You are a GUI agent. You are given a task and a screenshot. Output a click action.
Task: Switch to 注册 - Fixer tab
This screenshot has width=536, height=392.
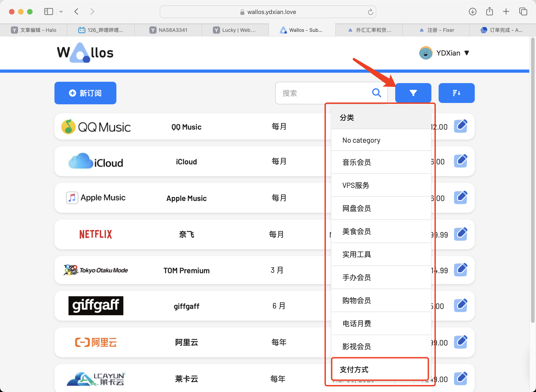click(x=436, y=30)
